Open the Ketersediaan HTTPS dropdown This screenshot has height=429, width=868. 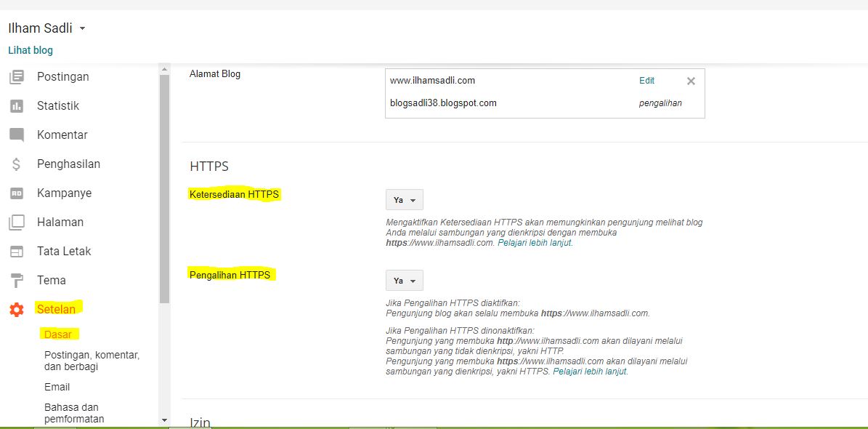coord(404,200)
